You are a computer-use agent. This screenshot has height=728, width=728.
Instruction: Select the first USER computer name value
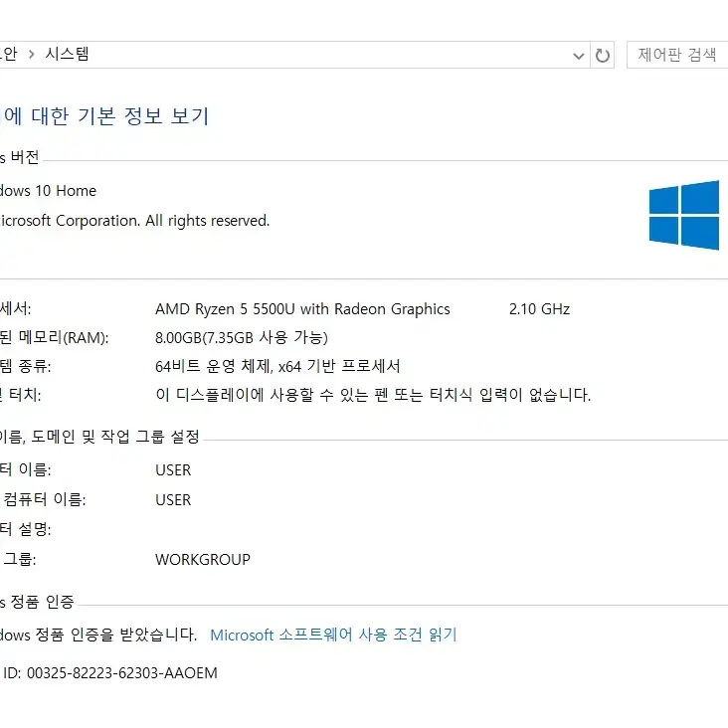coord(173,470)
